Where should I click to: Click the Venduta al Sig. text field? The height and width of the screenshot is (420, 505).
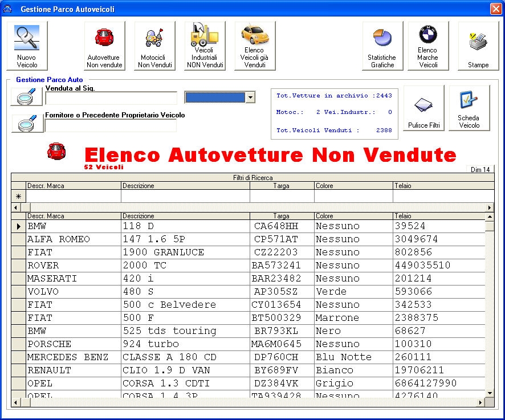point(111,98)
